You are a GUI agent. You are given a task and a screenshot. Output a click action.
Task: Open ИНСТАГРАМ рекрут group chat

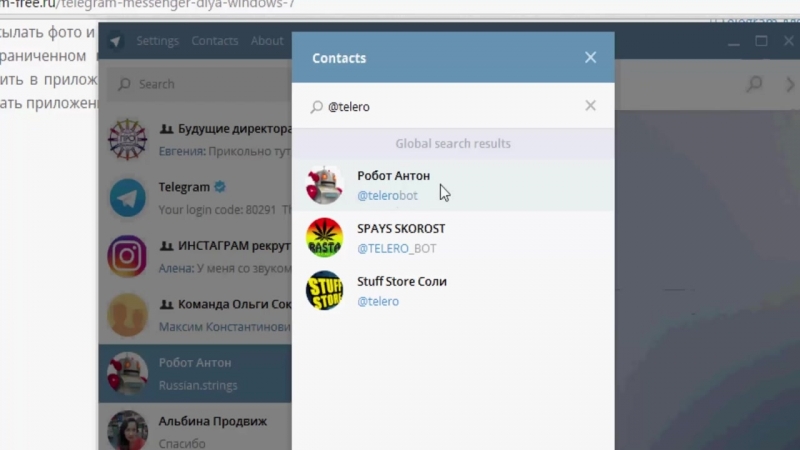(x=195, y=256)
